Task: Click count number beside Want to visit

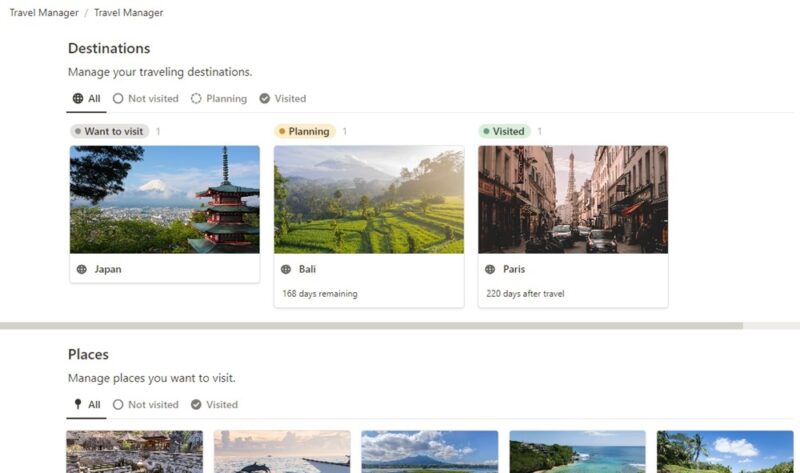Action: point(158,132)
